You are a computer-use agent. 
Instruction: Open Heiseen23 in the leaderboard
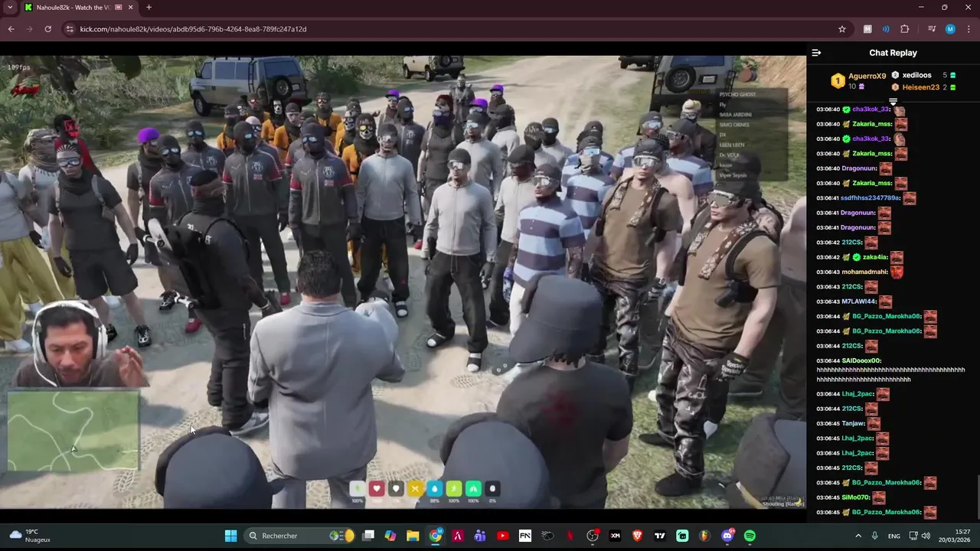(x=920, y=87)
